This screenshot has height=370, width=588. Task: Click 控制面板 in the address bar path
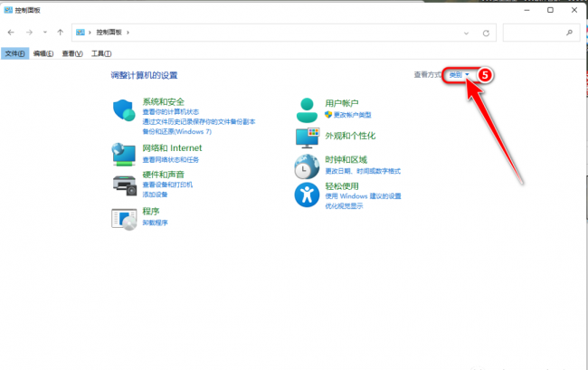[x=109, y=33]
